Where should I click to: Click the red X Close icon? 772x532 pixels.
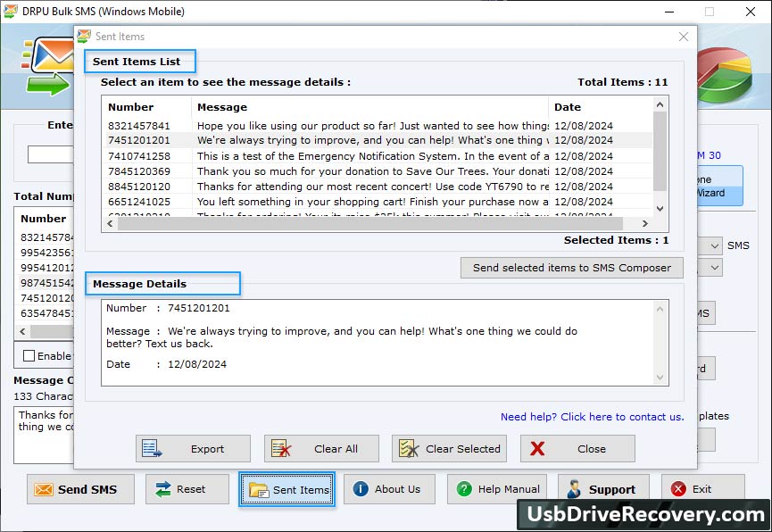537,449
